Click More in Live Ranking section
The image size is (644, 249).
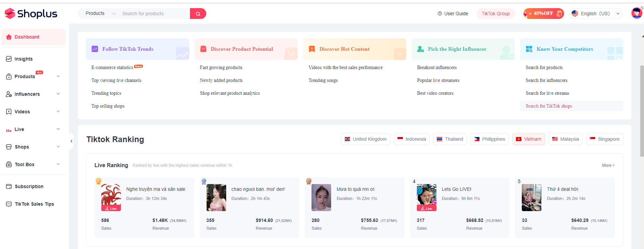tap(608, 165)
